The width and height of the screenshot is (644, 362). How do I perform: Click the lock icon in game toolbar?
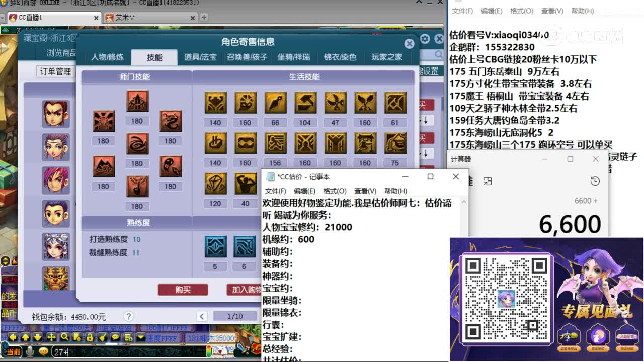pos(90,336)
